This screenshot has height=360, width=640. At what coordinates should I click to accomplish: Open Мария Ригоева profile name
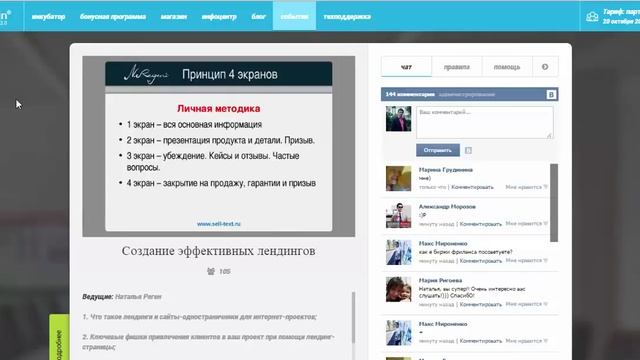[x=440, y=280]
